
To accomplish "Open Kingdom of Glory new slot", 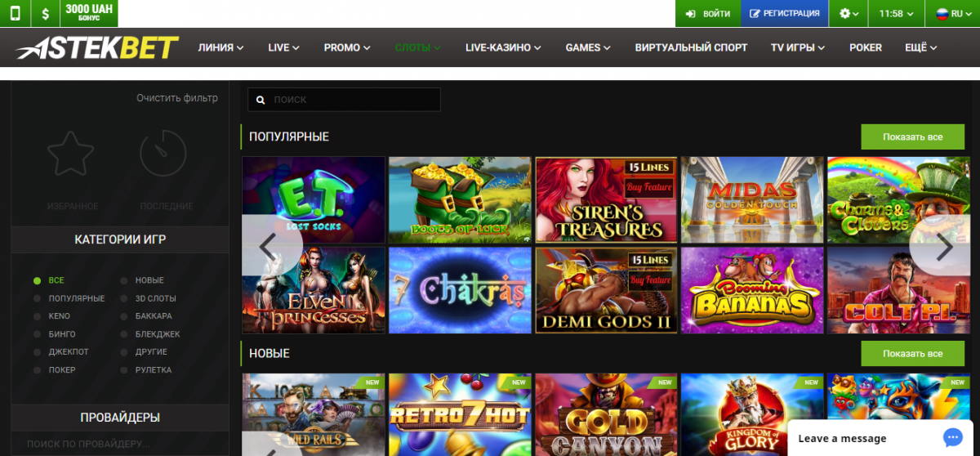I will 752,414.
